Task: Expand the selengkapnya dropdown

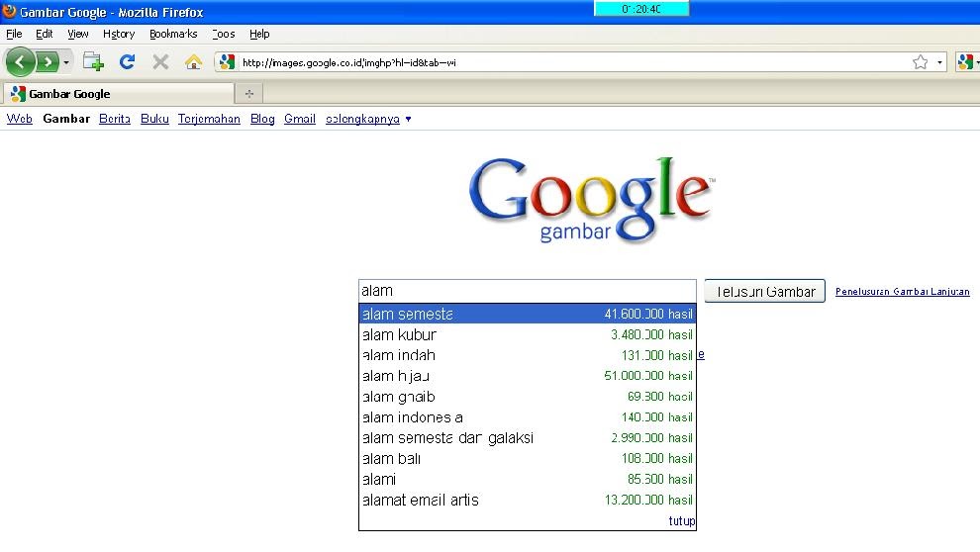Action: (x=368, y=119)
